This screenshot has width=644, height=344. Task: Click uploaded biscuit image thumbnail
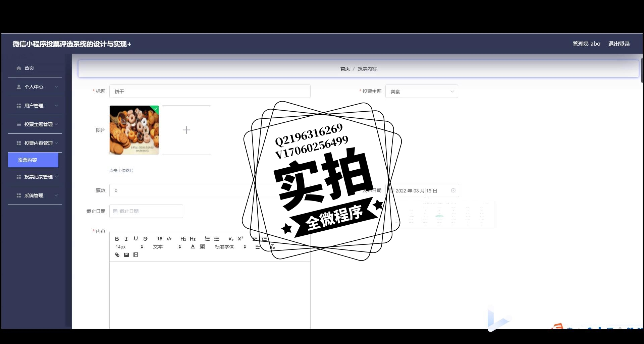click(134, 130)
